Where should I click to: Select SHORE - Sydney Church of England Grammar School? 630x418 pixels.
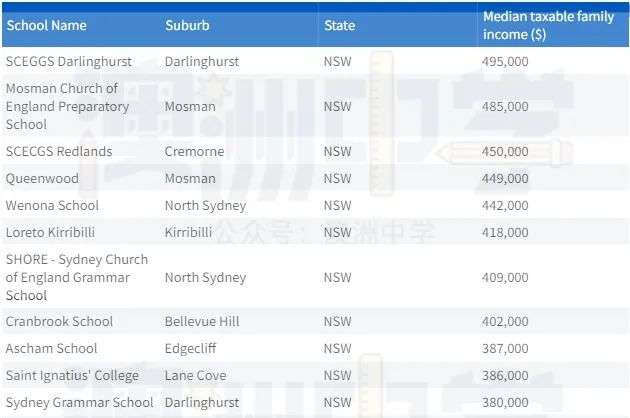[x=77, y=277]
